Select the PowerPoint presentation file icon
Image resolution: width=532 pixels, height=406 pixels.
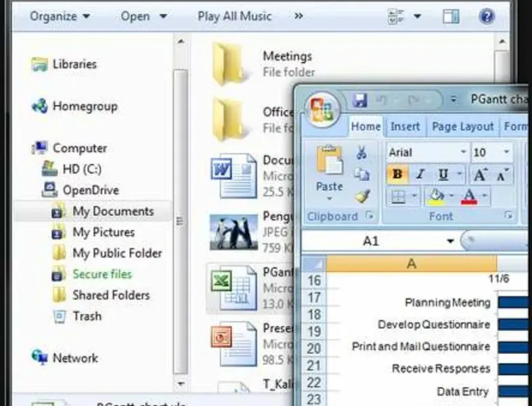(234, 344)
